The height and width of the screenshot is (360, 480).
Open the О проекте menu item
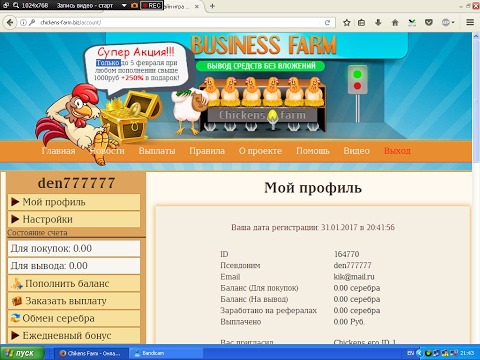pos(260,151)
